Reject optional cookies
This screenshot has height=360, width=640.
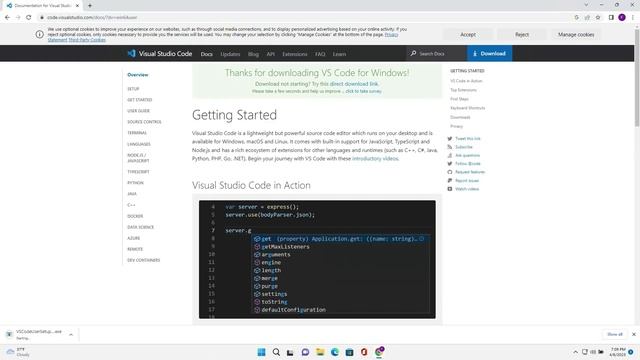(522, 35)
